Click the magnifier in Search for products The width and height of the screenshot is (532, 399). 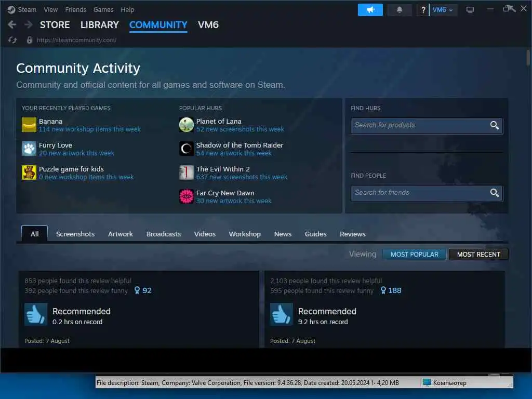point(495,125)
